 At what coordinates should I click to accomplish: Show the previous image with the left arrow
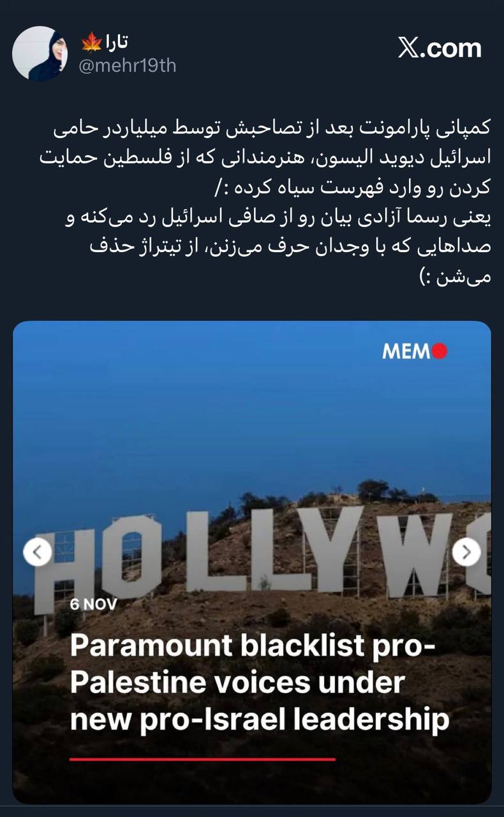38,551
